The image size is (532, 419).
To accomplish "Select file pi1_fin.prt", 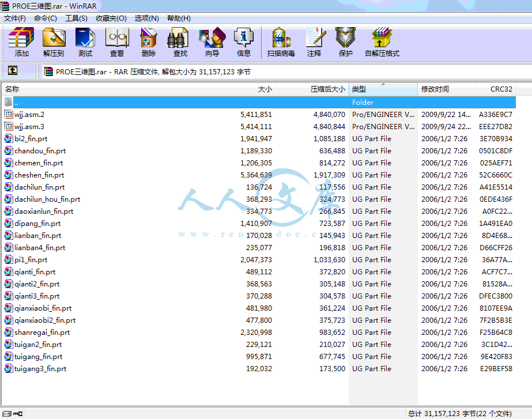I will tap(31, 259).
